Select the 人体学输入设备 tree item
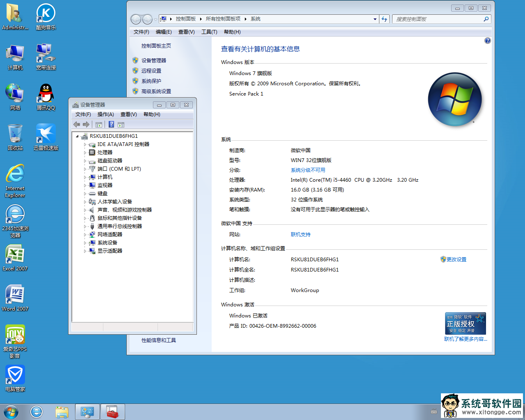Image resolution: width=525 pixels, height=420 pixels. click(x=115, y=202)
